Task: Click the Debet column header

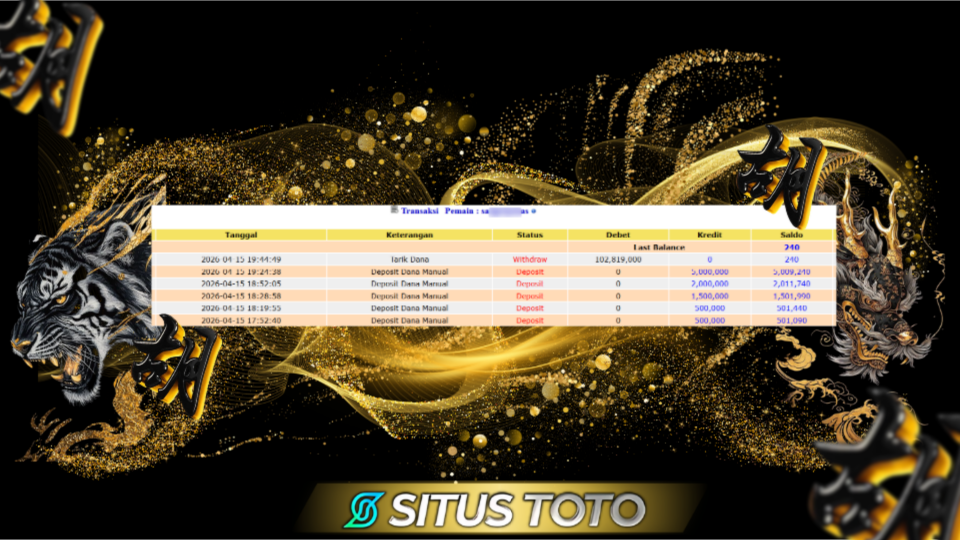Action: 618,235
